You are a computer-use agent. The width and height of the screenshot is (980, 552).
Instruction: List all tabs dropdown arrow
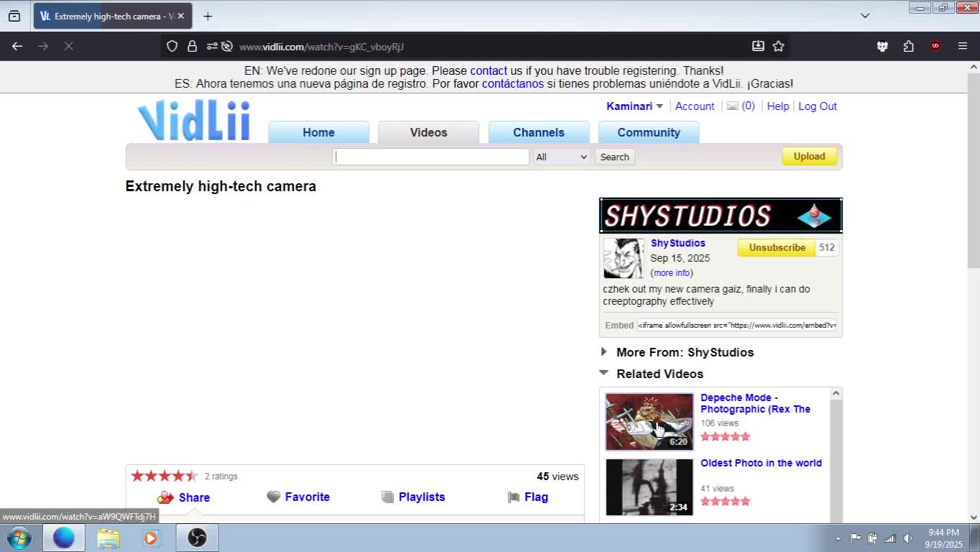[x=865, y=16]
